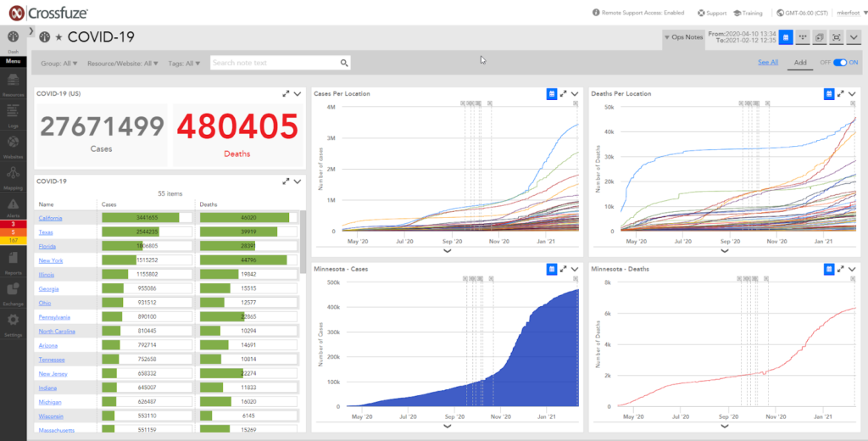The width and height of the screenshot is (868, 441).
Task: Open the Tags: All dropdown
Action: coord(185,63)
